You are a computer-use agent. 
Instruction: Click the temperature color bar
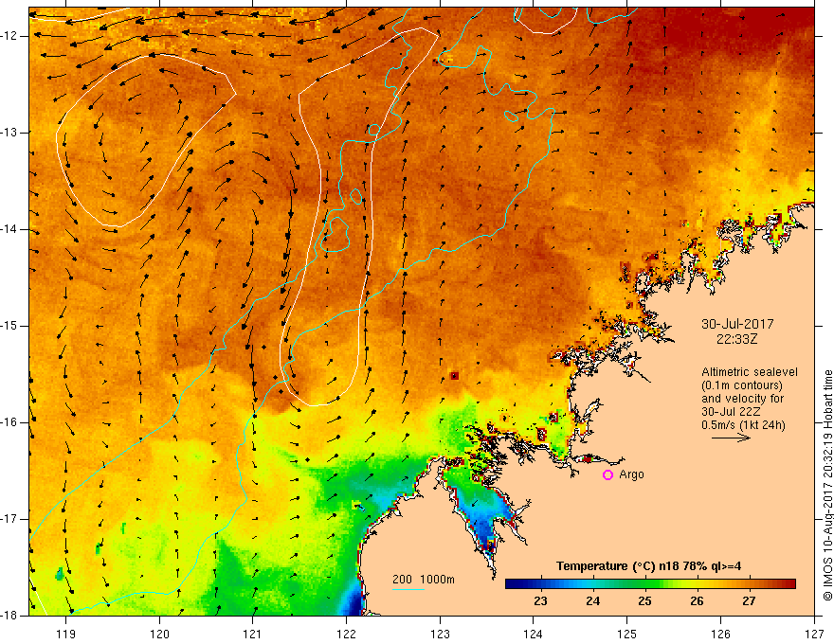click(x=650, y=584)
